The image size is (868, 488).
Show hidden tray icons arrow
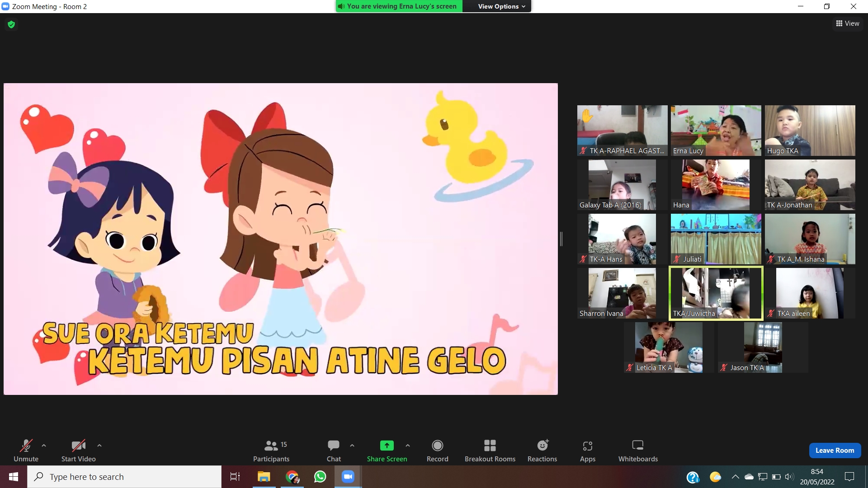(735, 477)
